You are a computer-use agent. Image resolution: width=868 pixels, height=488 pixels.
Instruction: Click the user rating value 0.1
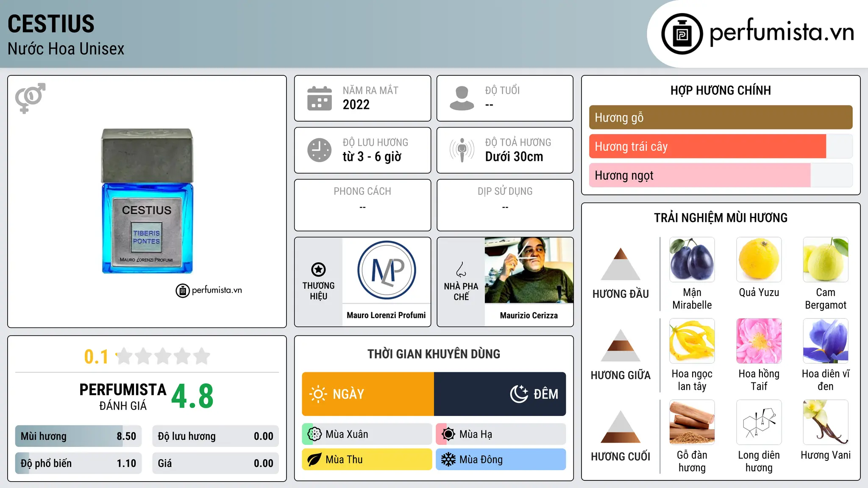point(96,357)
